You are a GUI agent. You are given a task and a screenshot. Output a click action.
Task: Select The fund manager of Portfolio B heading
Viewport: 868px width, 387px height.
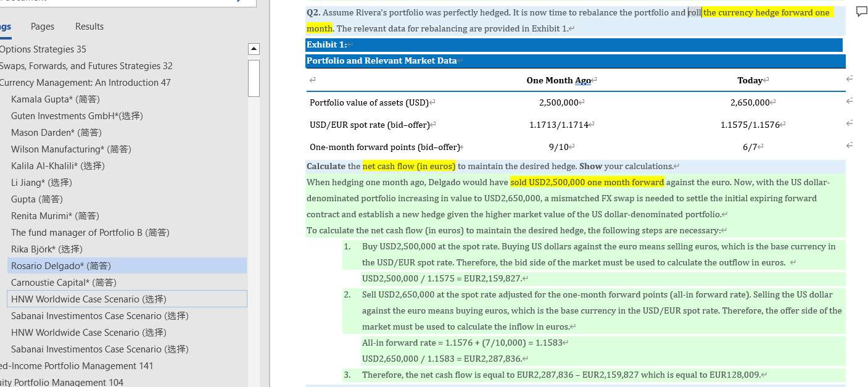[x=90, y=233]
